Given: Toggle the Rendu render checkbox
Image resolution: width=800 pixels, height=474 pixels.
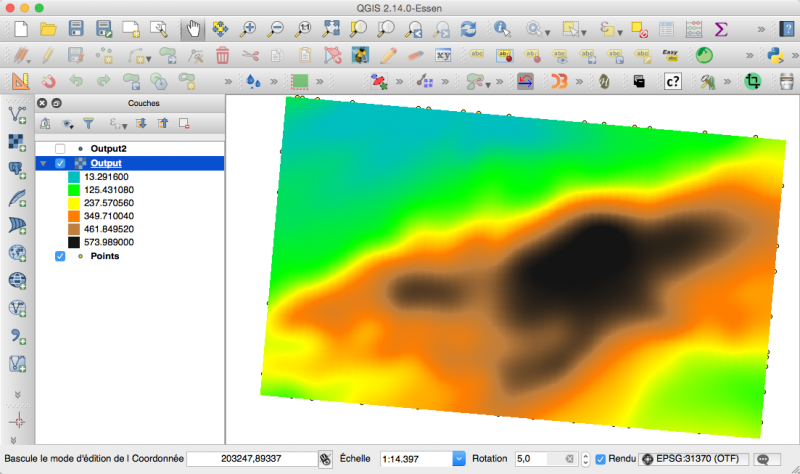Looking at the screenshot, I should coord(600,459).
